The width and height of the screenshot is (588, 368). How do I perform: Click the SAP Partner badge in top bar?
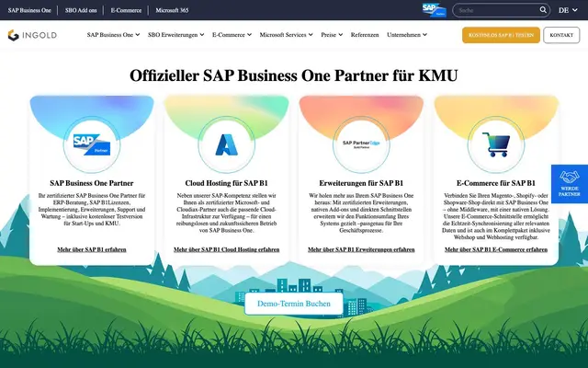tap(434, 10)
